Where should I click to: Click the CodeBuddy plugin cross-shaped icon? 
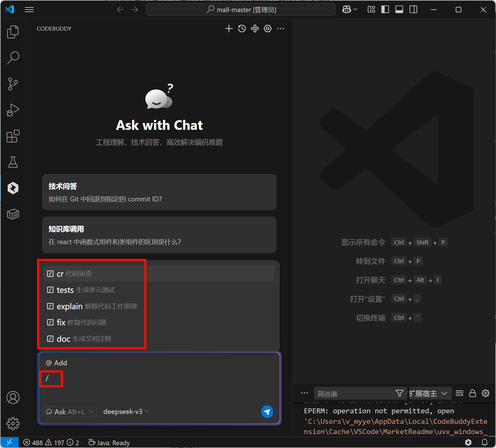tap(255, 29)
